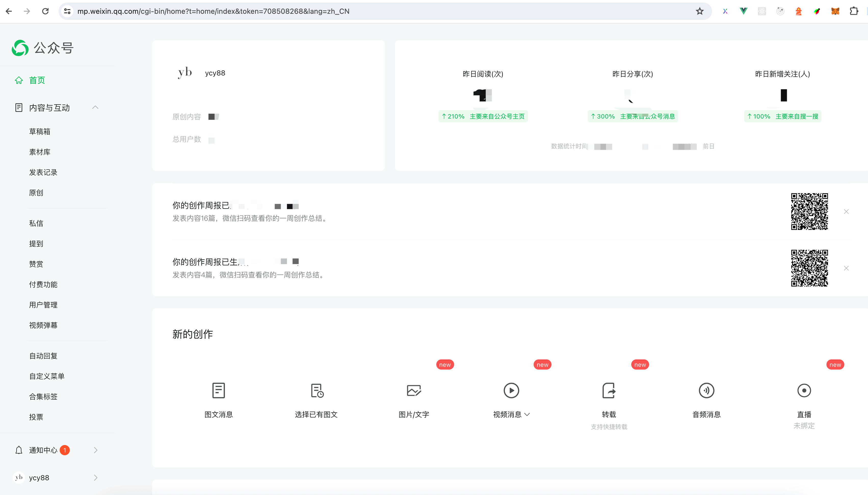Collapse the 内容与互动 sidebar section

pyautogui.click(x=95, y=107)
